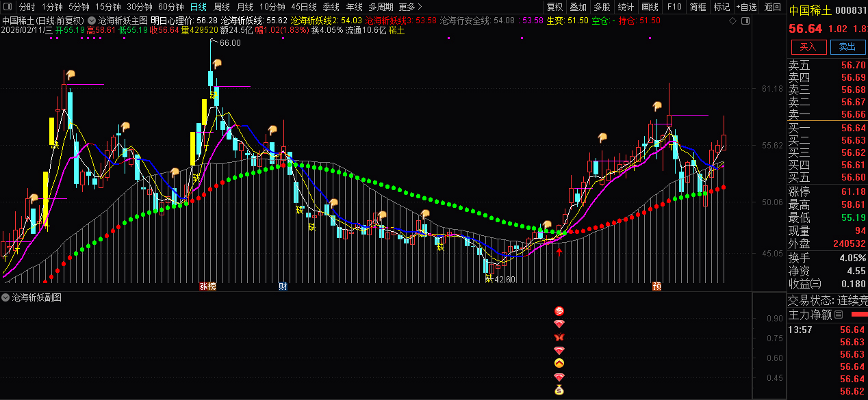Activate the 画线 drawing tool
The image size is (868, 400).
[650, 7]
